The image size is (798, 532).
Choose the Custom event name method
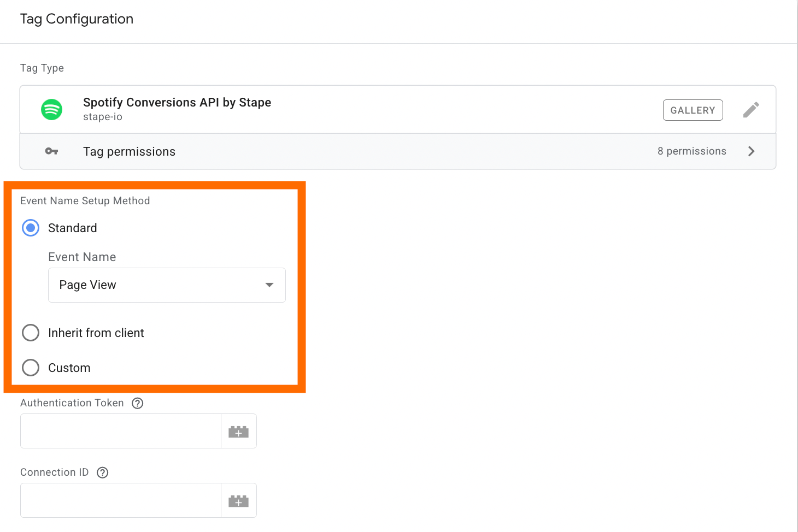pos(31,368)
